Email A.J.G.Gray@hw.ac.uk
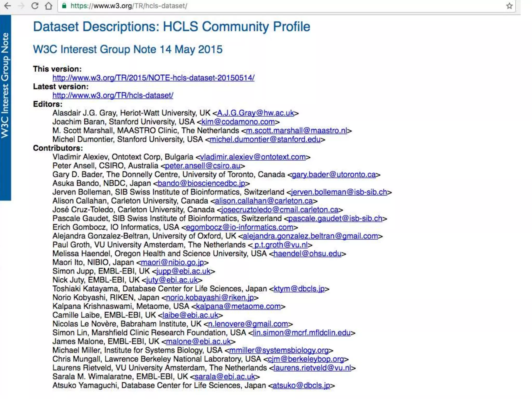Viewport: 532px width, 399px height. pyautogui.click(x=256, y=113)
